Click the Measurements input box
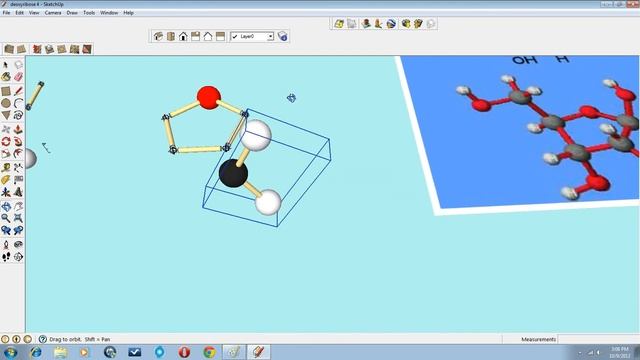Screen dimensions: 640x360 (x=598, y=339)
